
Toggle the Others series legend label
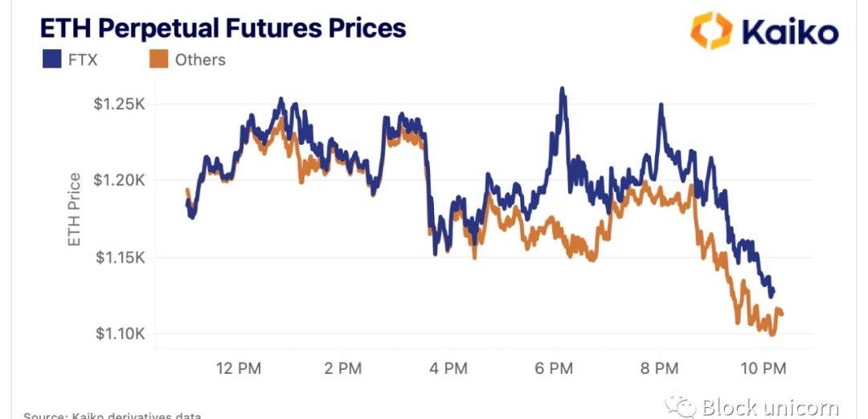(x=200, y=60)
